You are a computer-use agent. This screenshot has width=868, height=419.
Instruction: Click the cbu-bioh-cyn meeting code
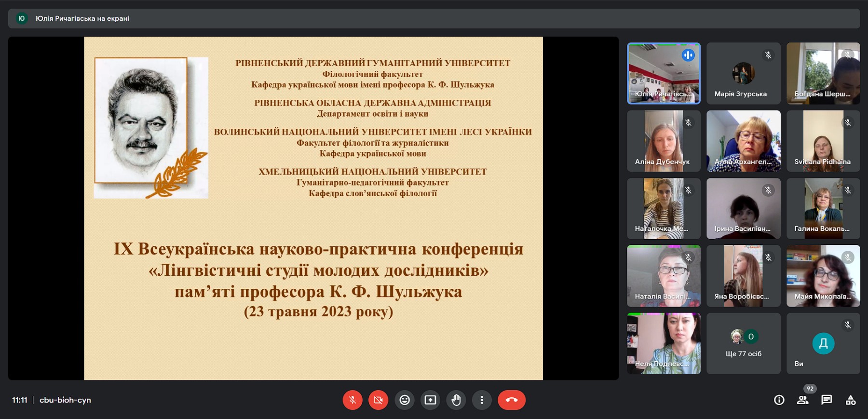[x=65, y=400]
